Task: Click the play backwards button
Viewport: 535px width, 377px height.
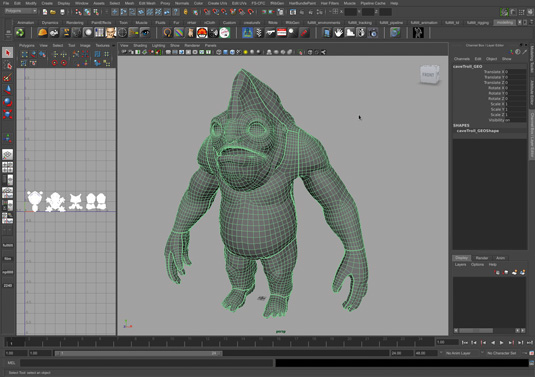Action: click(493, 343)
